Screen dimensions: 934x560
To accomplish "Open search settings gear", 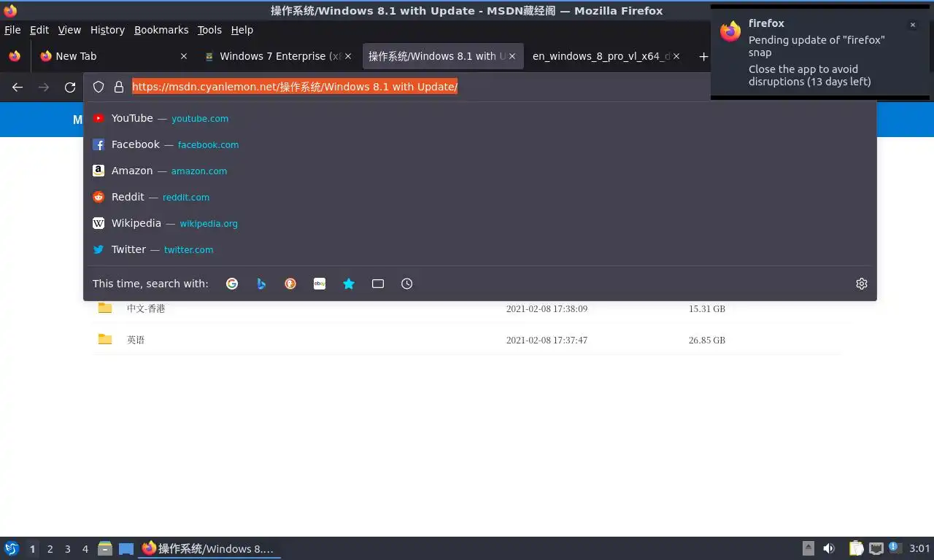I will (x=862, y=284).
